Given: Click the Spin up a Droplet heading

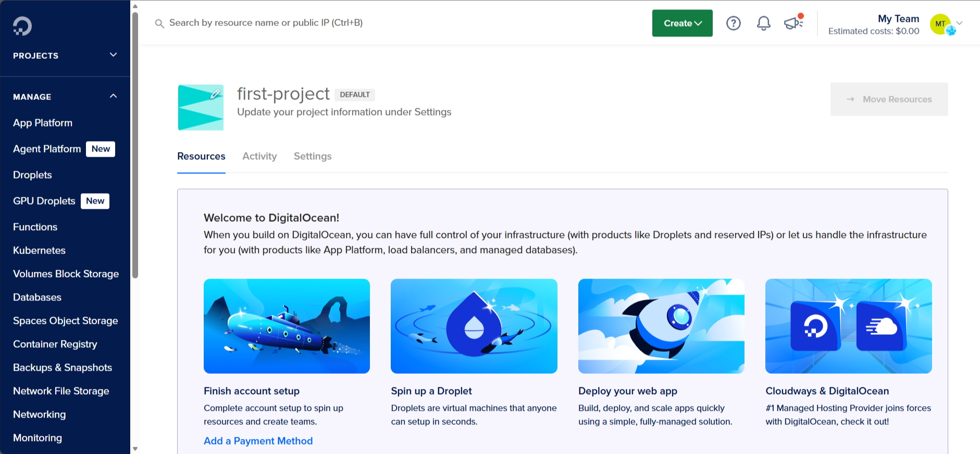Looking at the screenshot, I should tap(431, 391).
